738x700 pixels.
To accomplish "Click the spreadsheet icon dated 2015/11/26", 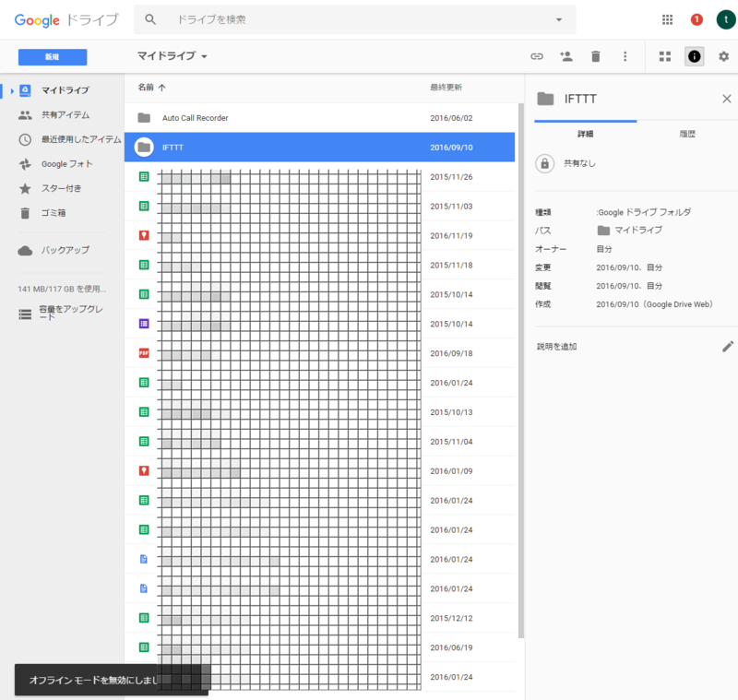I will point(144,176).
